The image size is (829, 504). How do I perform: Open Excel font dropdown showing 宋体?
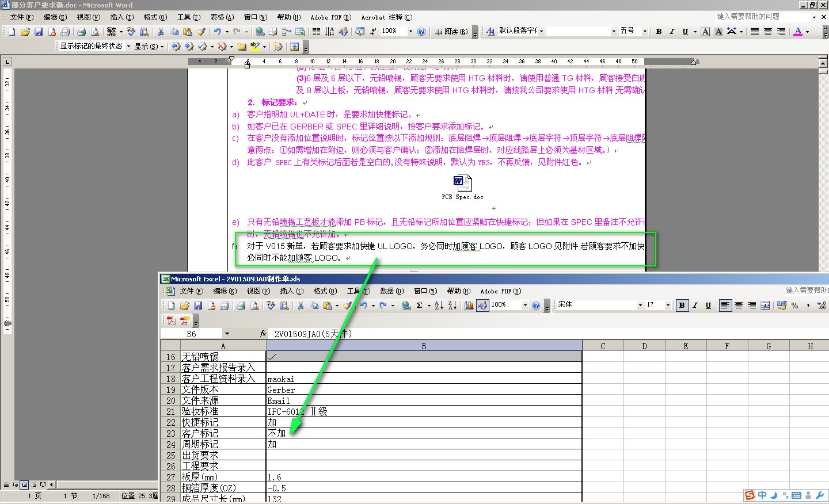[x=640, y=306]
